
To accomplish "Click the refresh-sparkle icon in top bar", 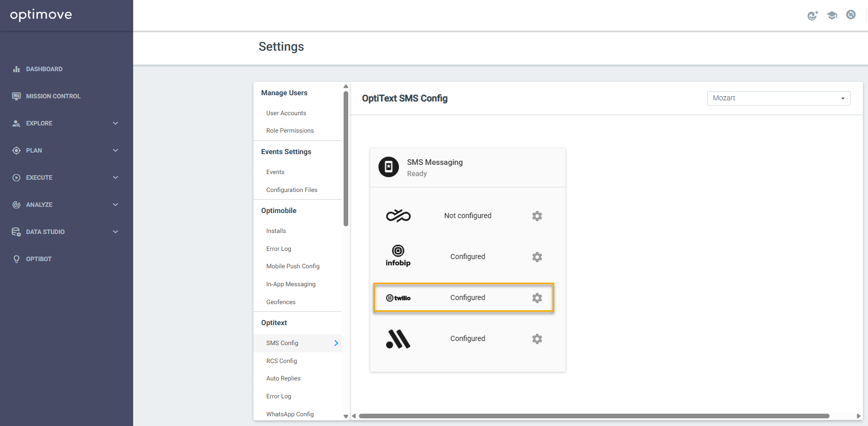I will [x=813, y=15].
